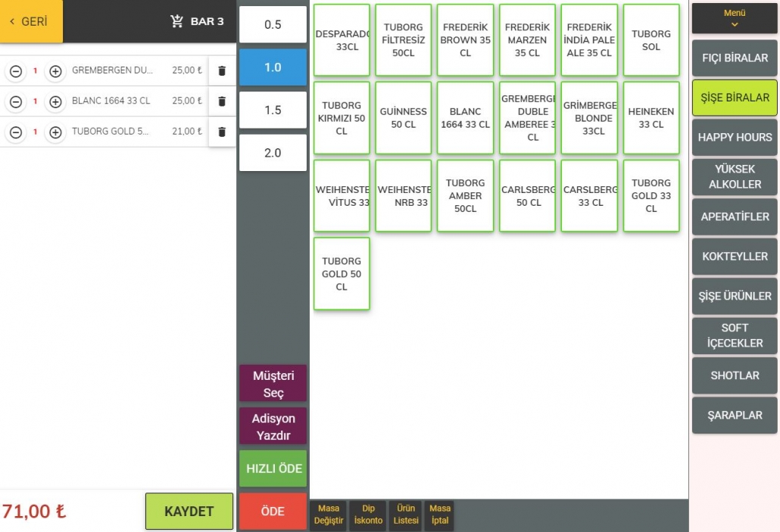Viewport: 780px width, 532px height.
Task: Select GRİMBERGEN BLONDE 33CL tile
Action: [589, 118]
